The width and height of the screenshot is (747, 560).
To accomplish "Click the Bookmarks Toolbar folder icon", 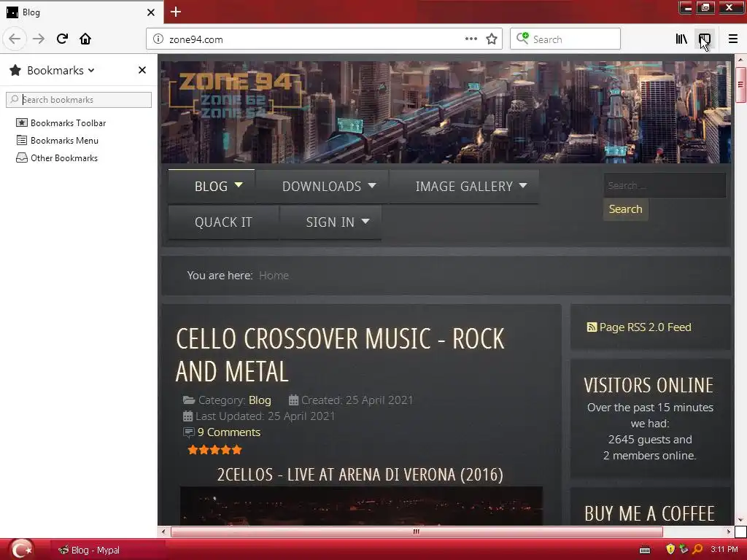I will [21, 122].
